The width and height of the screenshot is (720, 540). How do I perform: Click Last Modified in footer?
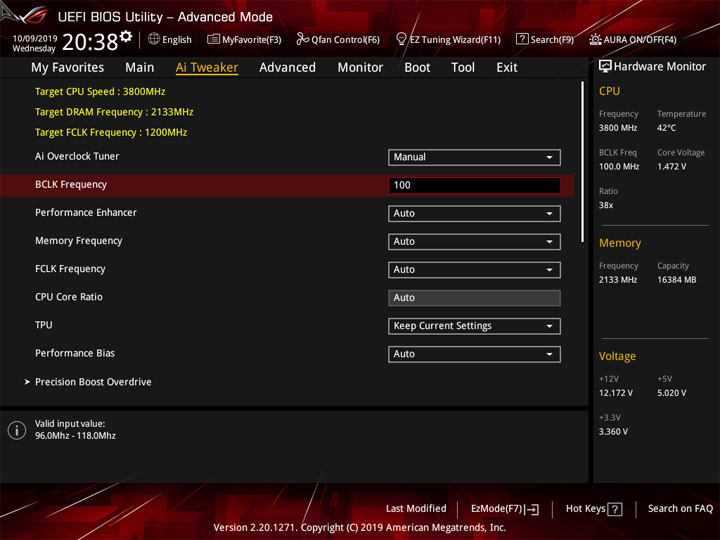(416, 508)
